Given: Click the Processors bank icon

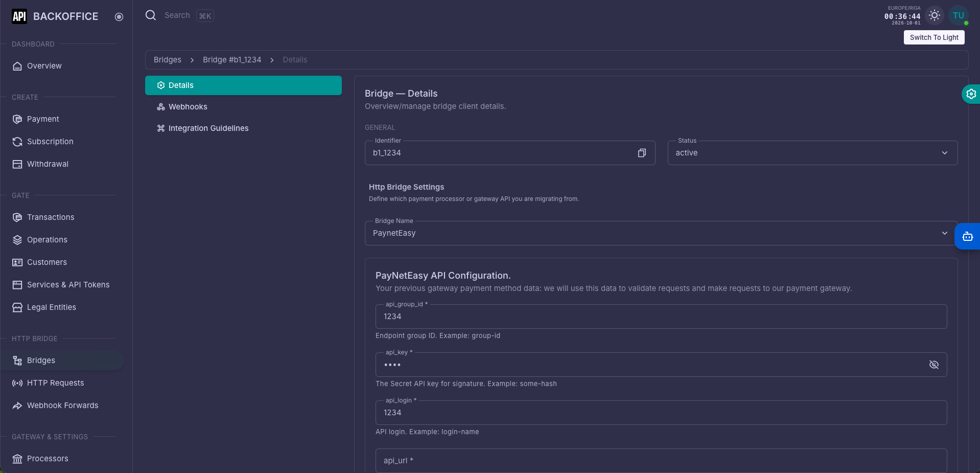Looking at the screenshot, I should pos(17,459).
